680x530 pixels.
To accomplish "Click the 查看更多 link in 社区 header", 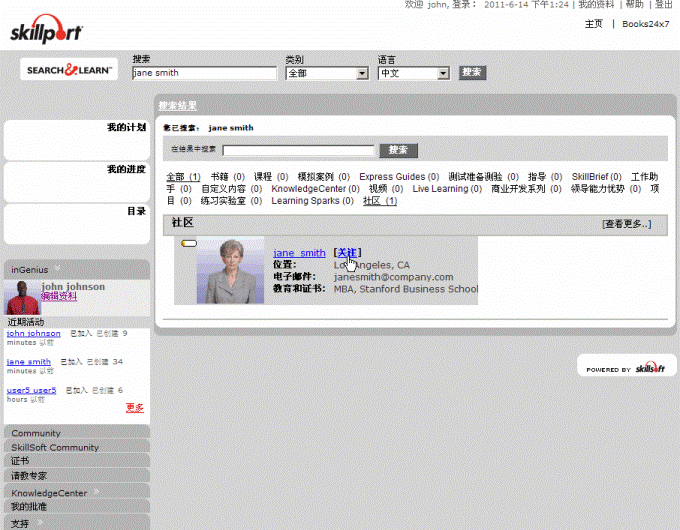I will pyautogui.click(x=627, y=224).
